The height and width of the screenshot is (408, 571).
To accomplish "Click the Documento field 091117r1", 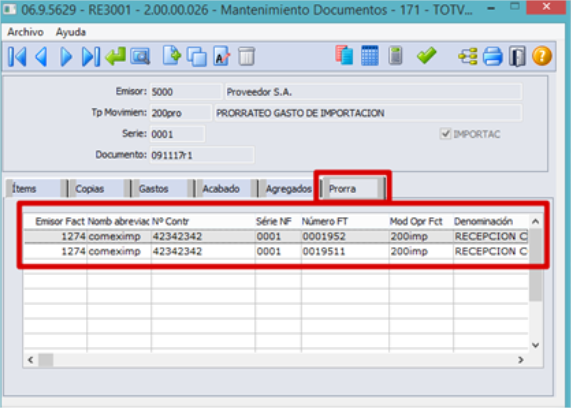I will (202, 155).
